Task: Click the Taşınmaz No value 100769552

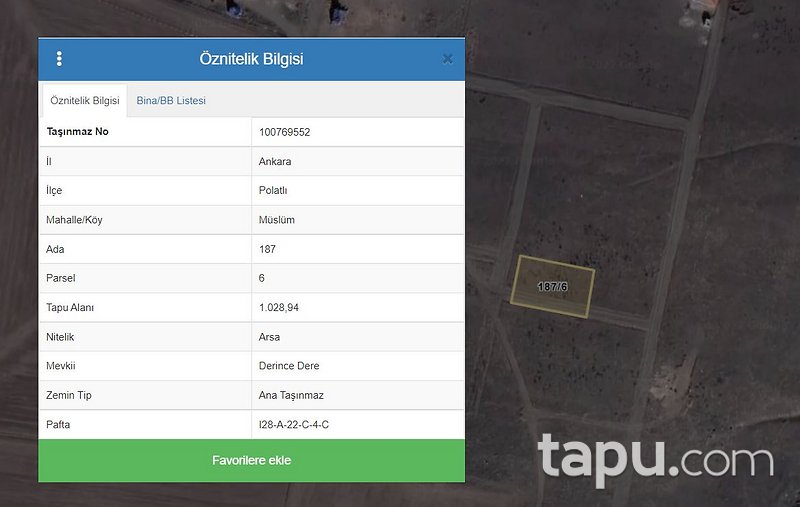Action: (x=284, y=132)
